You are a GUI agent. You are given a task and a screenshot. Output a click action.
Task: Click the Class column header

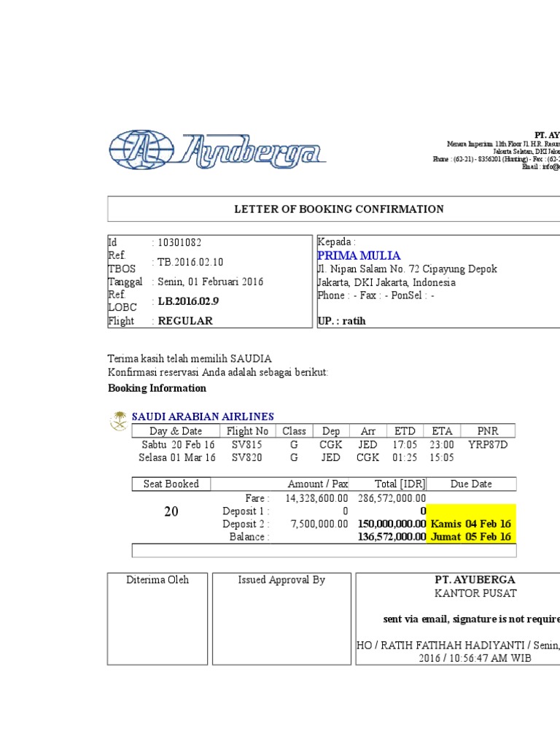[x=294, y=430]
